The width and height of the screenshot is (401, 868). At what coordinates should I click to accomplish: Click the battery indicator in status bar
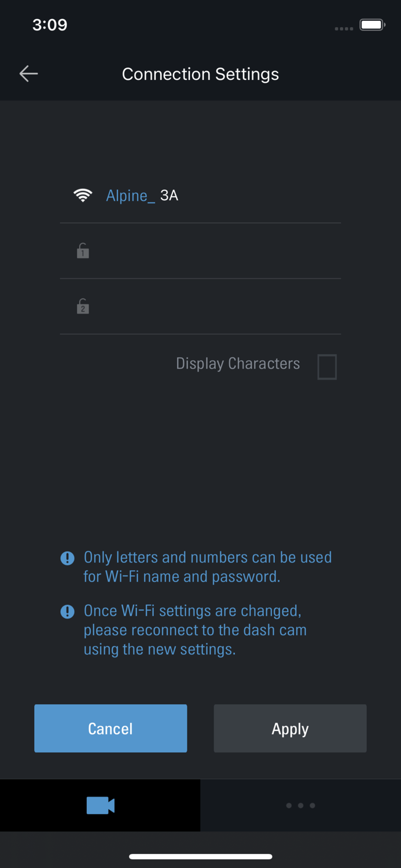point(370,25)
